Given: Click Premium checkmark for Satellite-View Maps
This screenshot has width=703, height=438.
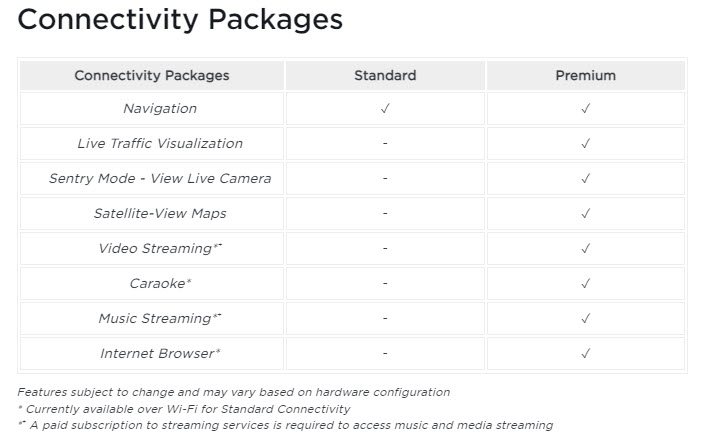Looking at the screenshot, I should (586, 214).
